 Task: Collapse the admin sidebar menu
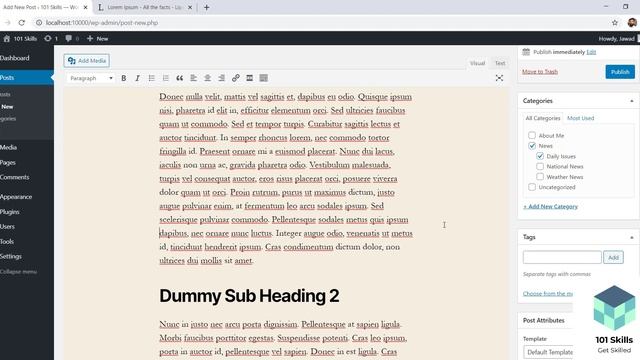point(18,271)
